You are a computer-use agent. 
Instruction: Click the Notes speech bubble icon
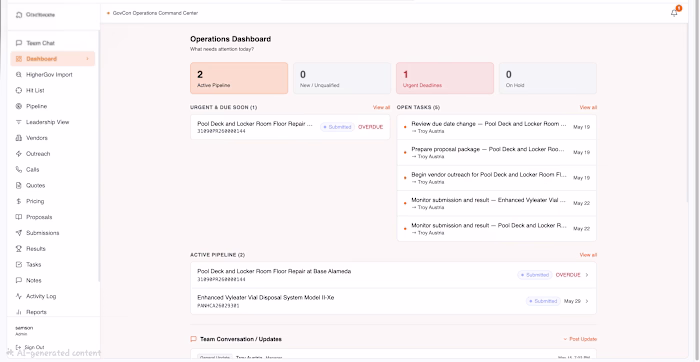click(19, 280)
